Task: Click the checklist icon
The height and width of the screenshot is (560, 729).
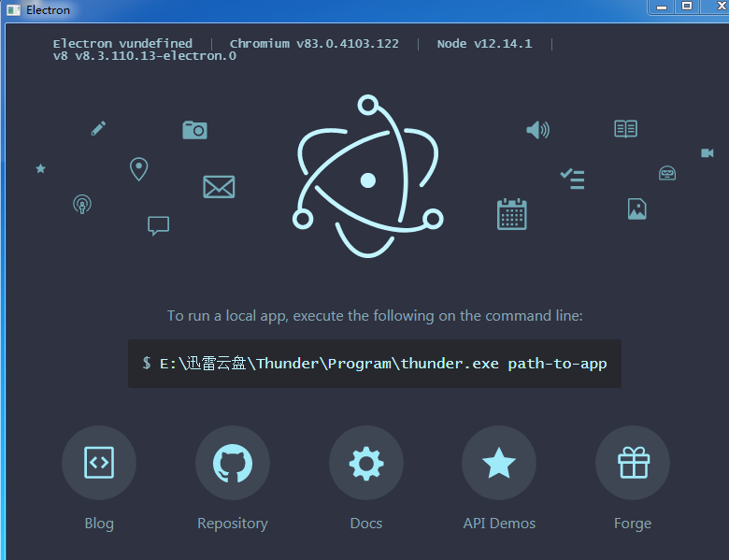Action: click(572, 179)
